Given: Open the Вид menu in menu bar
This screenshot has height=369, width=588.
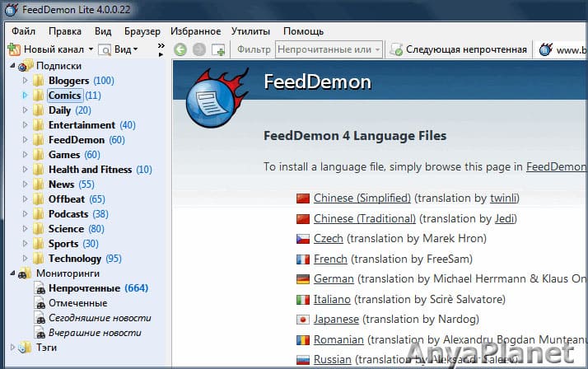Looking at the screenshot, I should [103, 31].
